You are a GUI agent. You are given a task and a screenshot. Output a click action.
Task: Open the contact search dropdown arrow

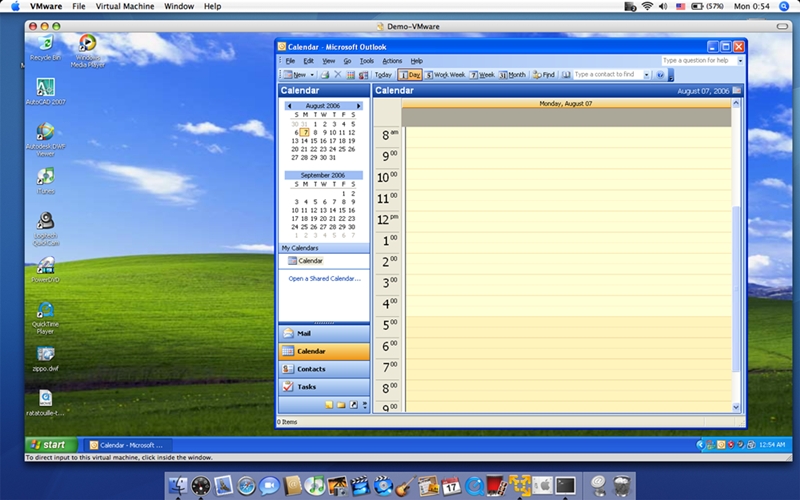[646, 75]
